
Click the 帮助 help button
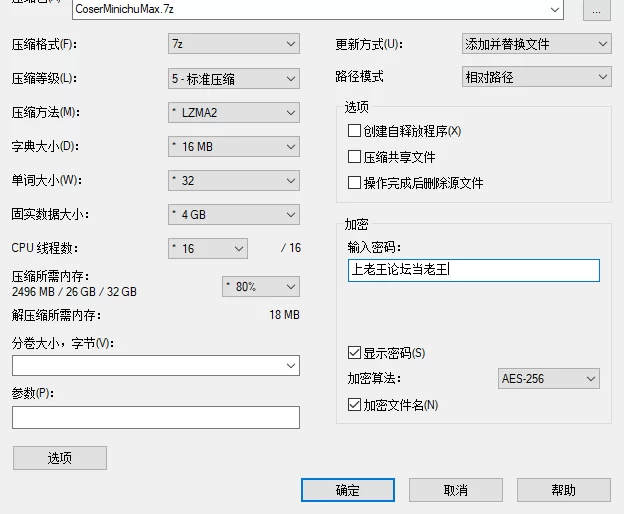564,490
